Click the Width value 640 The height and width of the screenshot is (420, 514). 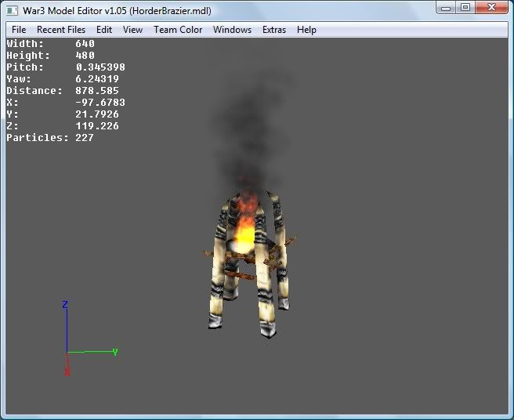tap(85, 44)
